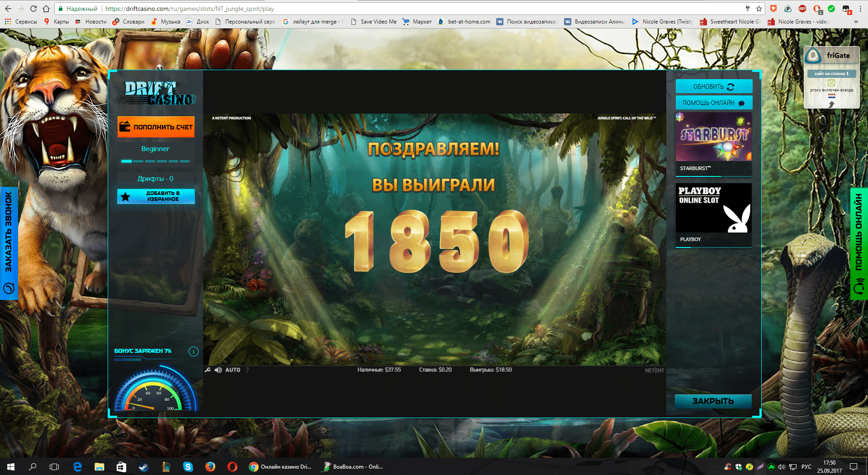
Task: Click bonus info icon next to БОНУС ЗАРЯЖЕН
Action: [194, 351]
